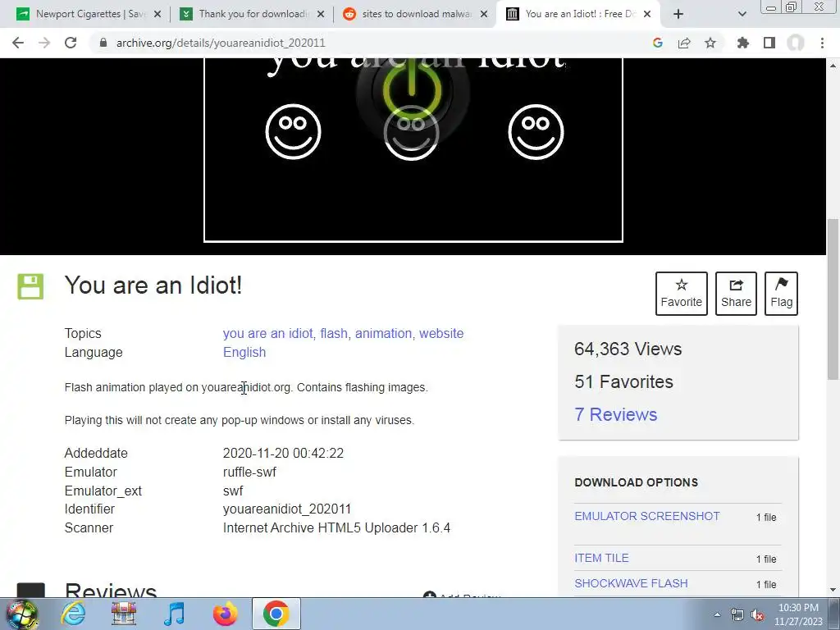This screenshot has width=840, height=630.
Task: Close the Newport Cigarettes tab
Action: pyautogui.click(x=157, y=14)
